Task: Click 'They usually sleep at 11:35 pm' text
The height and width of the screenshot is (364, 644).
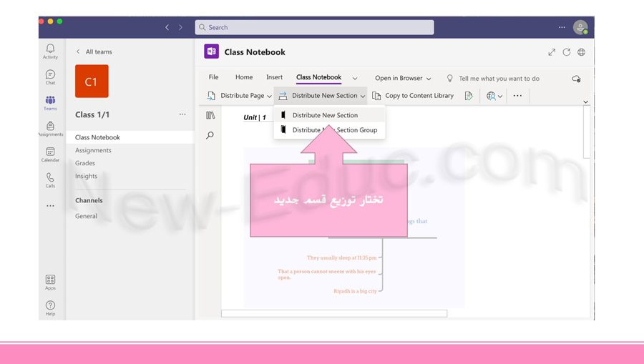Action: 342,257
